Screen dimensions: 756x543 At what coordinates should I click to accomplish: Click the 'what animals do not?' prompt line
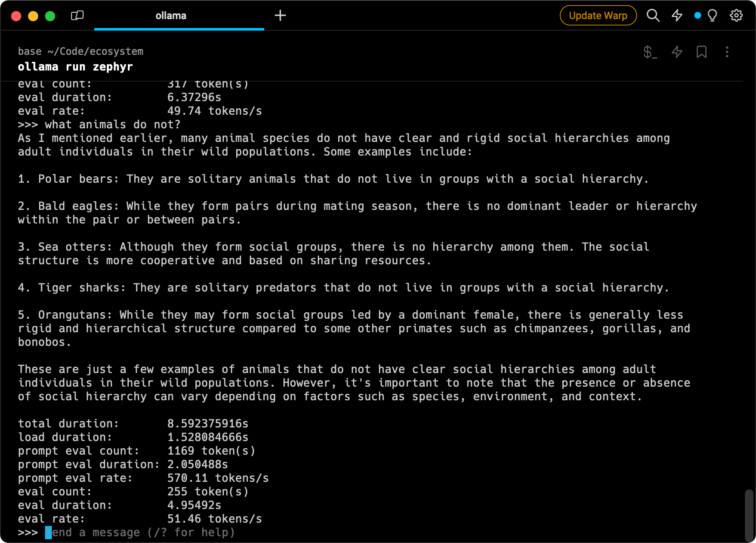[x=113, y=124]
